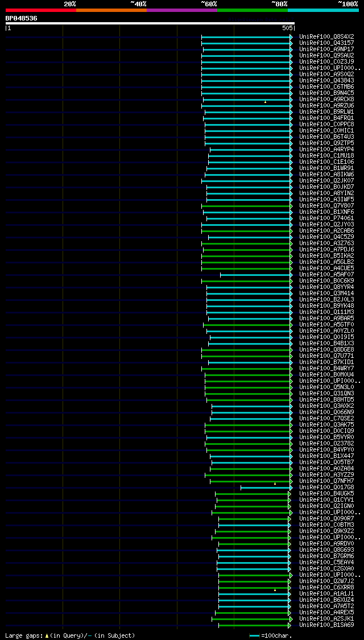Select the UniRef100_Q9ZTP5 label
The image size is (364, 640).
point(326,143)
